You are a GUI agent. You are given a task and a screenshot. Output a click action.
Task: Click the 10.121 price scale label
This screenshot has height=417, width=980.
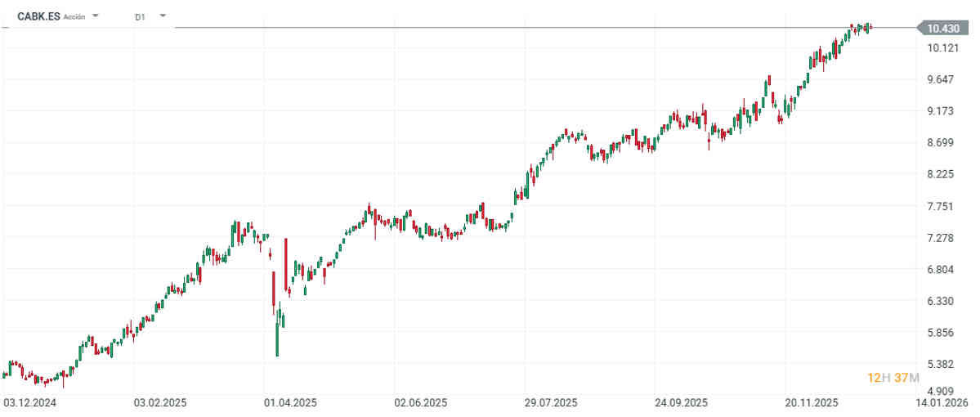coord(942,47)
